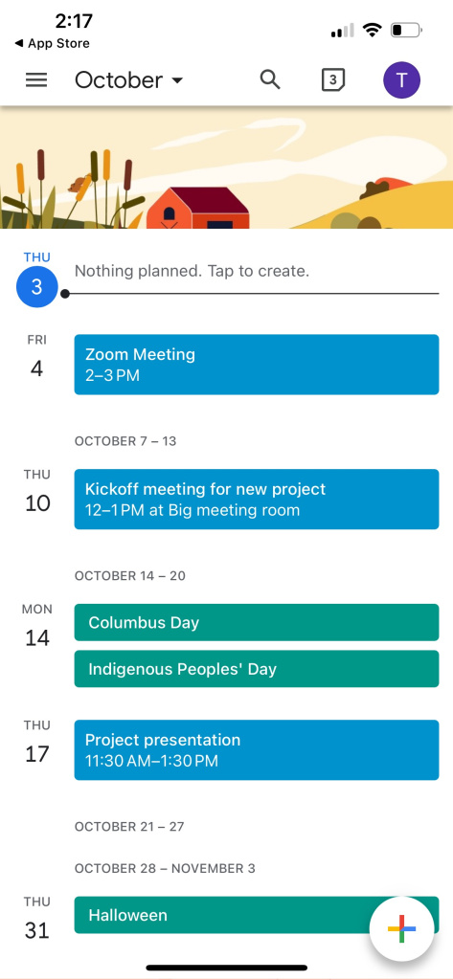453x980 pixels.
Task: Tap the Thursday 10 date label
Action: tap(37, 493)
